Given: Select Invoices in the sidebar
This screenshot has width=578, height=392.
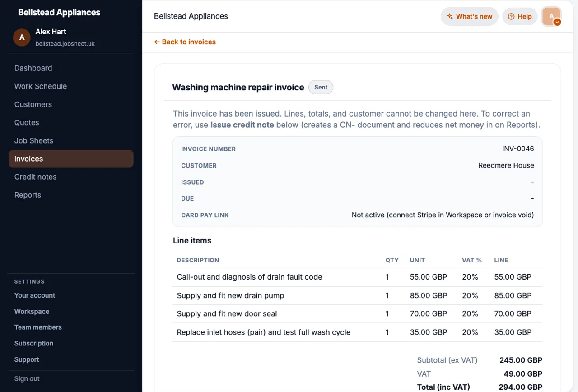Looking at the screenshot, I should point(71,159).
